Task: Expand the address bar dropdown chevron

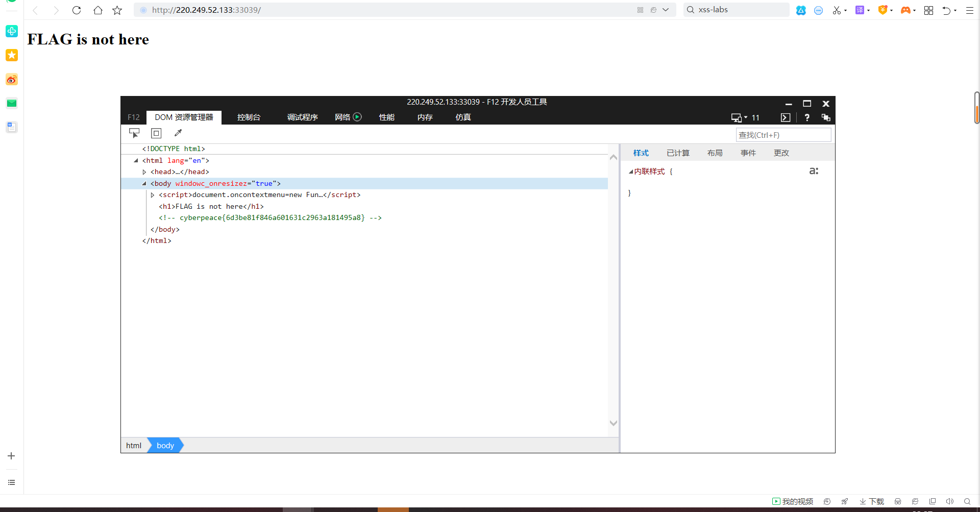Action: (666, 10)
